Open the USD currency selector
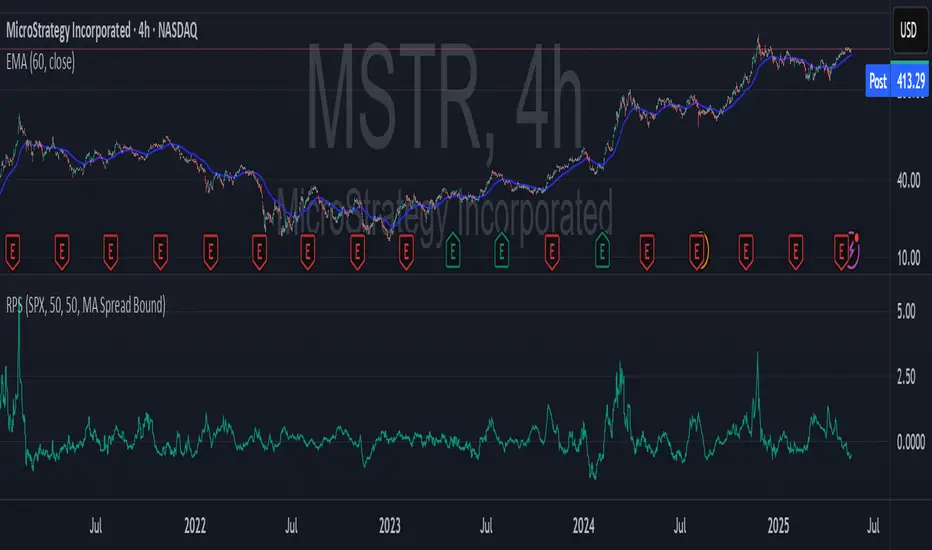 pyautogui.click(x=908, y=30)
